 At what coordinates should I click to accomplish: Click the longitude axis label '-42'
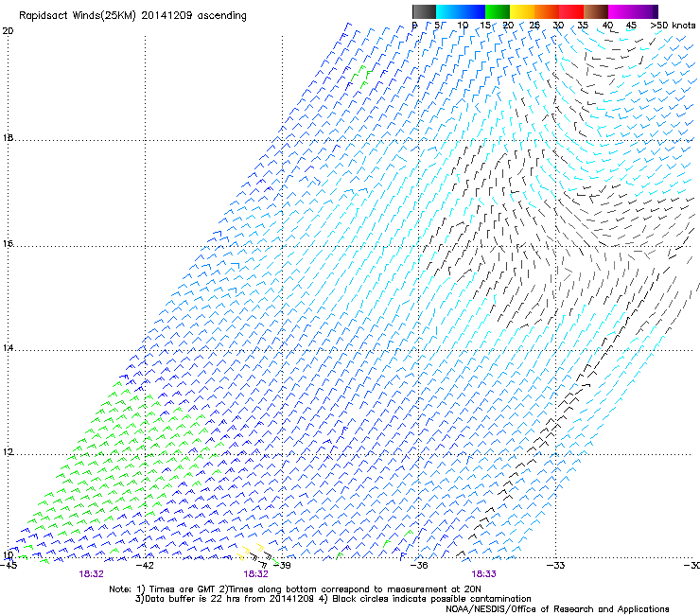click(x=145, y=566)
